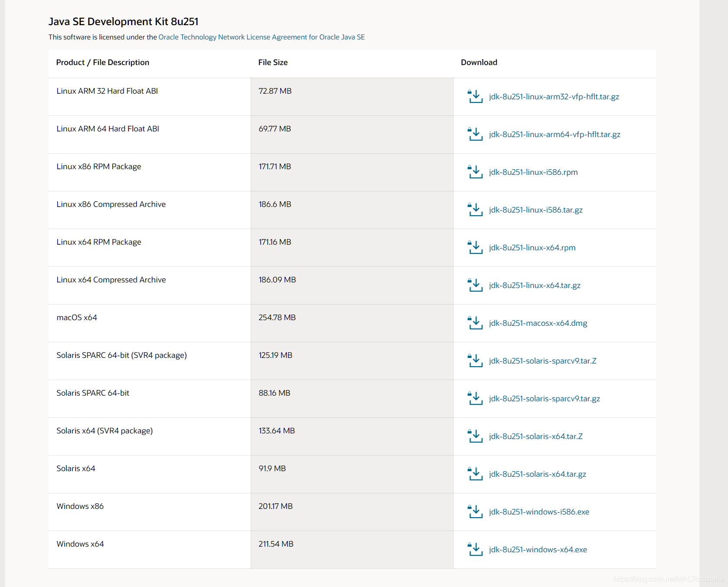The width and height of the screenshot is (728, 587).
Task: Click download icon for jdk-8u251-linux-arm32-vfp-hflt.tar.gz
Action: (475, 96)
